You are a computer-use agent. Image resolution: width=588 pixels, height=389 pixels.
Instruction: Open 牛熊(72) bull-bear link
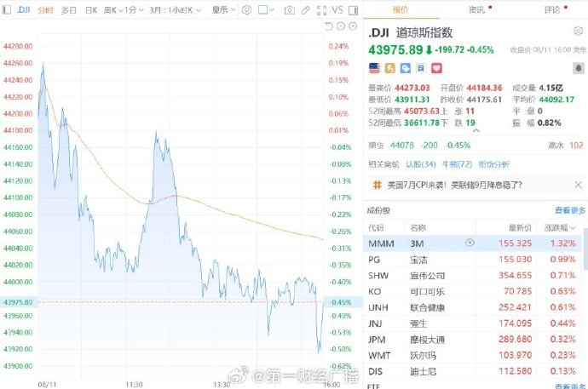[457, 164]
